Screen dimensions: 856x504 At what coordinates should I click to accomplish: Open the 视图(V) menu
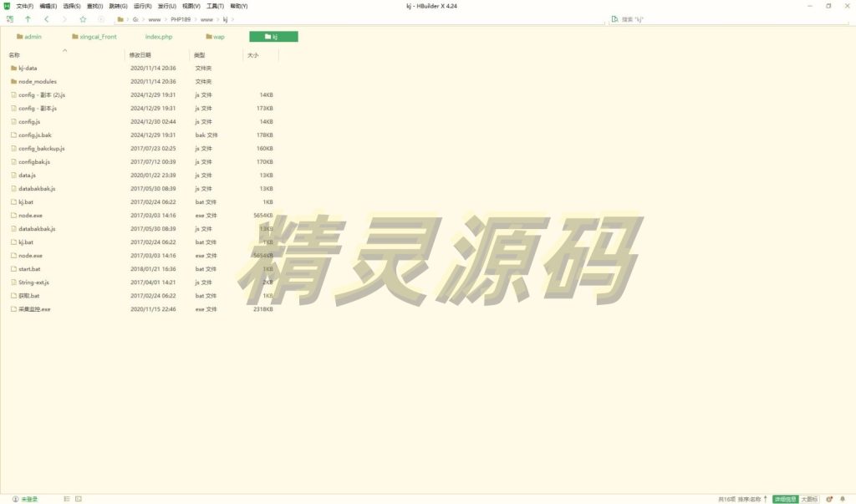coord(191,6)
